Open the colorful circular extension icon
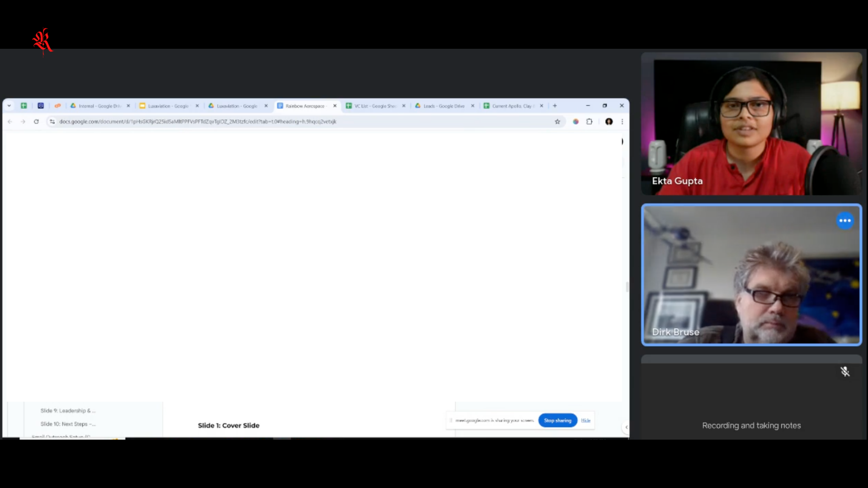868x488 pixels. click(576, 122)
